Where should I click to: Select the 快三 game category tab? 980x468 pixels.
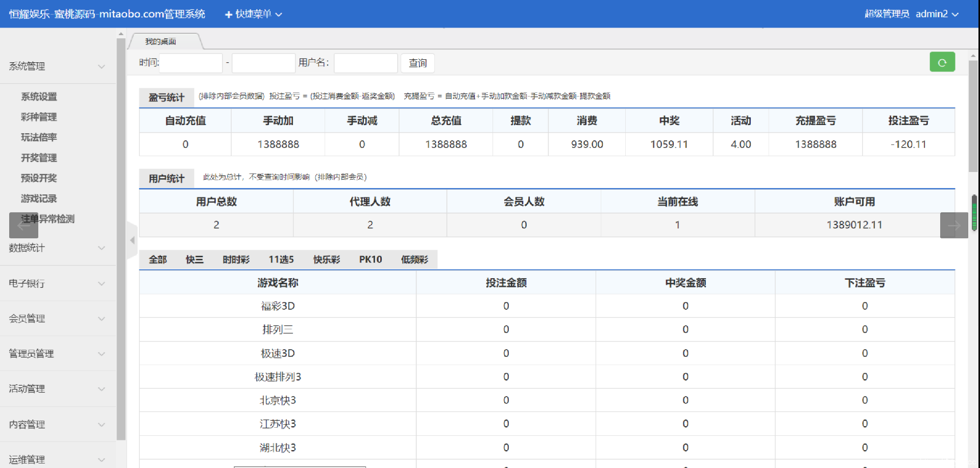194,260
